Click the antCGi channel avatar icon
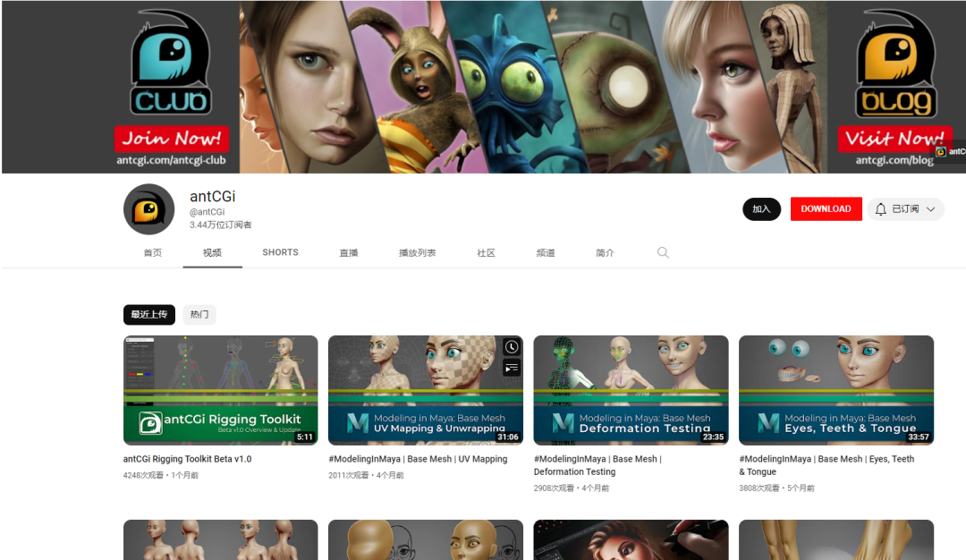 point(149,208)
